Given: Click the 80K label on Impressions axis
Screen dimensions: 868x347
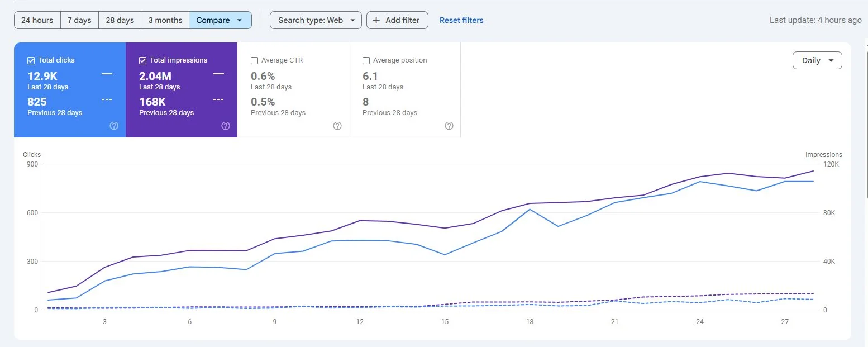Looking at the screenshot, I should pyautogui.click(x=829, y=213).
